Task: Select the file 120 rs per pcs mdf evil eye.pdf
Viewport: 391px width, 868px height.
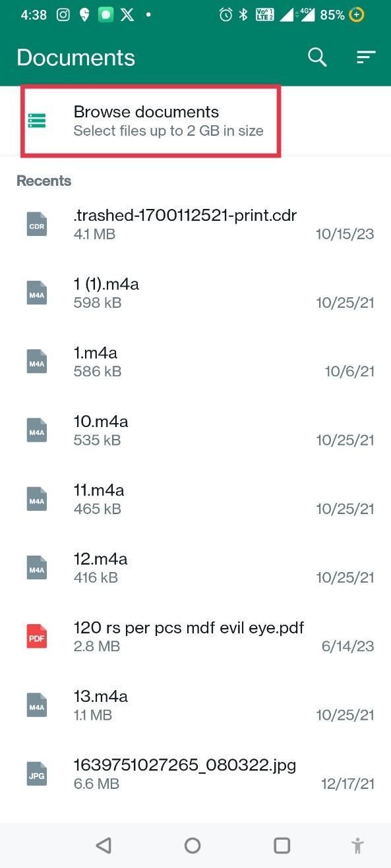Action: click(x=188, y=636)
